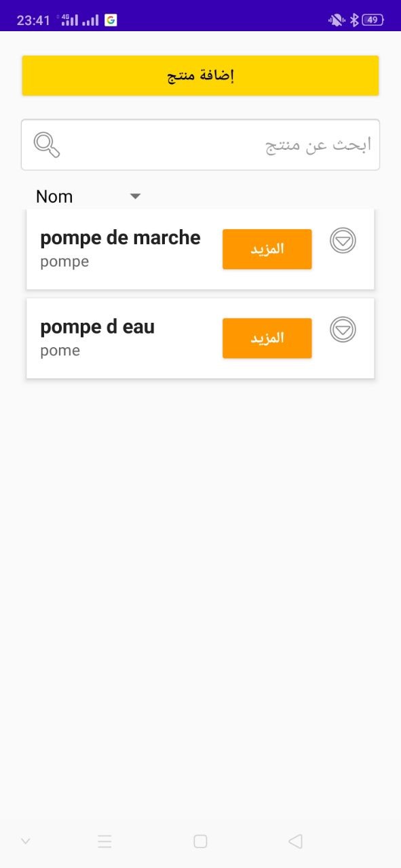Tap the pompe subtitle under pompe de marche
This screenshot has width=401, height=868.
tap(64, 262)
